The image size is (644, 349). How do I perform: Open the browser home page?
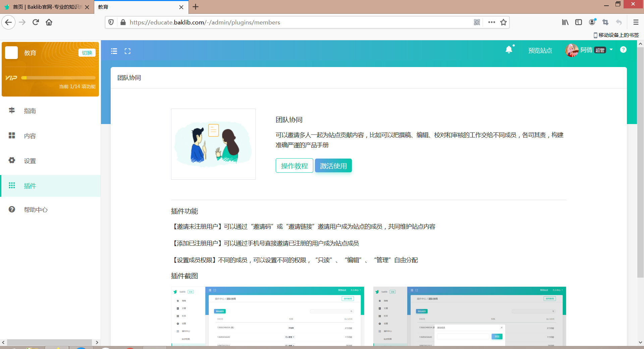(x=49, y=22)
